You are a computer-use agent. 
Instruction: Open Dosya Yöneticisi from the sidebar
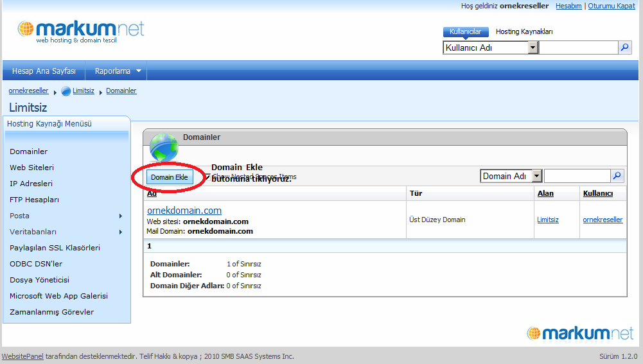pyautogui.click(x=39, y=280)
